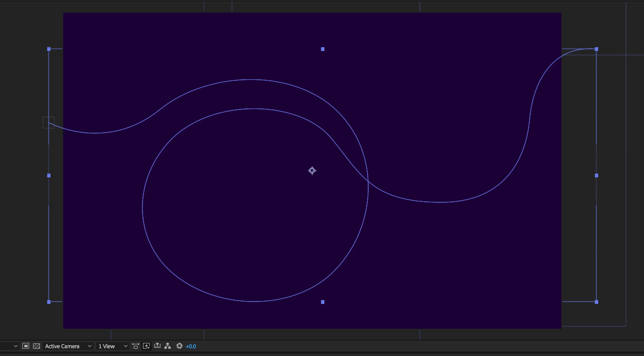Image resolution: width=644 pixels, height=356 pixels.
Task: Click the +0.0 exposure value
Action: pyautogui.click(x=191, y=346)
